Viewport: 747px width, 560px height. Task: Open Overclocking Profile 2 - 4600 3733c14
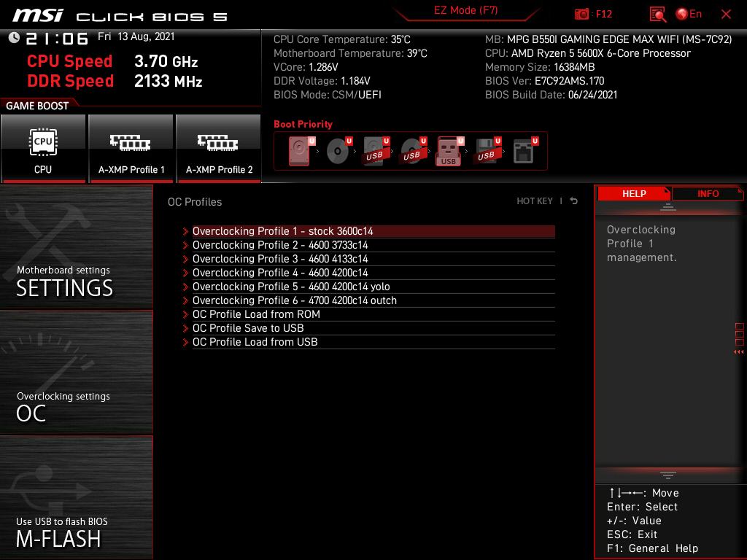373,245
